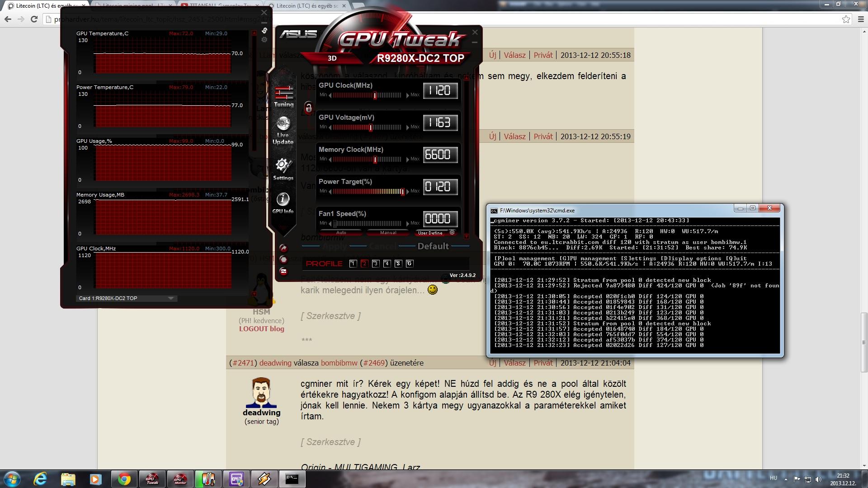Screen dimensions: 868x488
Task: Select User Define fan mode
Action: point(430,233)
